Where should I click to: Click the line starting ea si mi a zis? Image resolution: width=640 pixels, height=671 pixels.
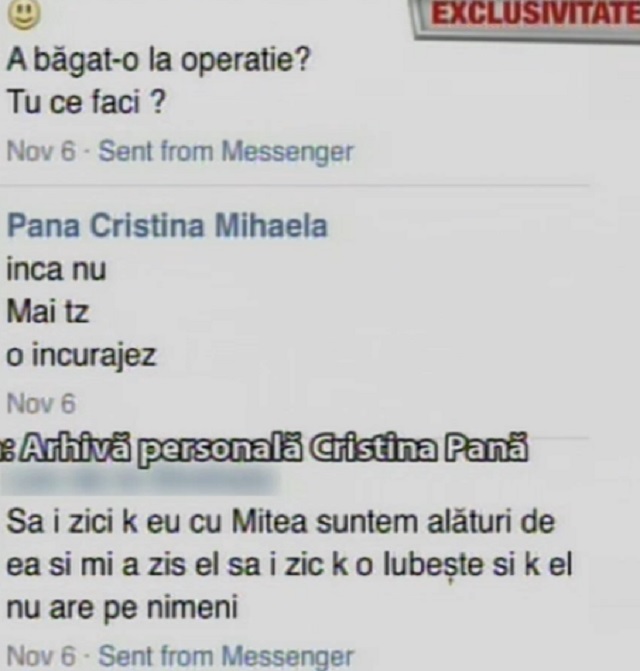289,566
